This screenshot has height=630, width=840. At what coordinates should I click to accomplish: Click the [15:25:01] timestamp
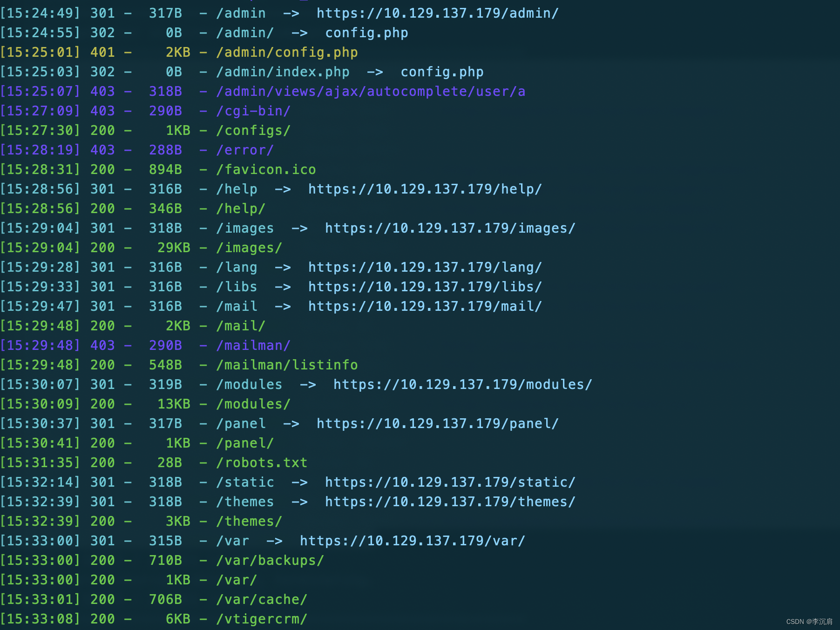[x=40, y=52]
